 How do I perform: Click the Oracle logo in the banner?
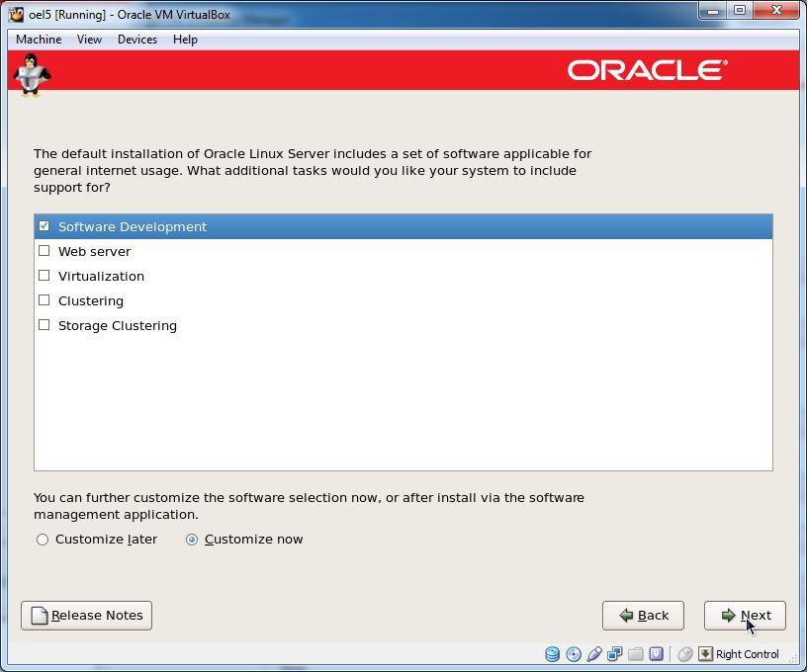[648, 70]
